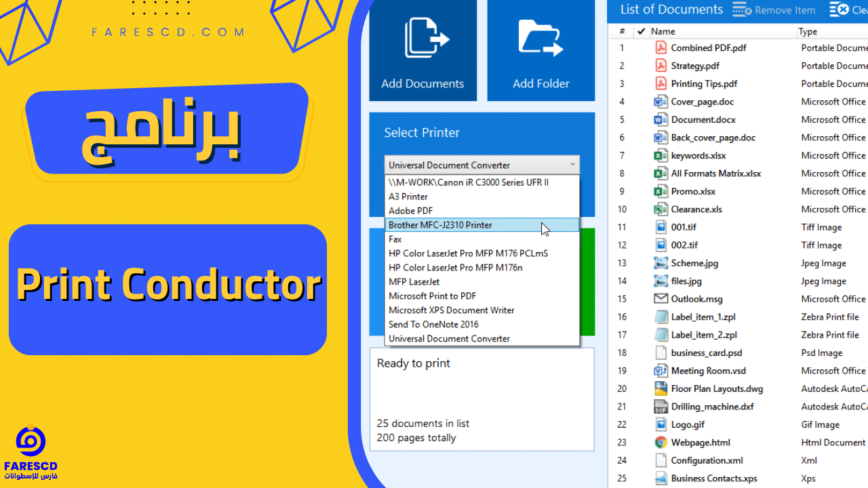Select the Meeting Room.vsd file name
Screen dimensions: 868x488
(x=709, y=371)
